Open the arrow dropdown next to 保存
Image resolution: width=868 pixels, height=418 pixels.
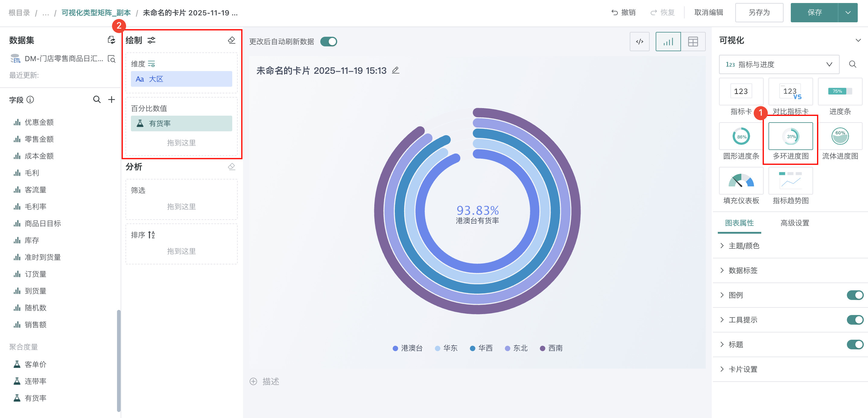[848, 13]
